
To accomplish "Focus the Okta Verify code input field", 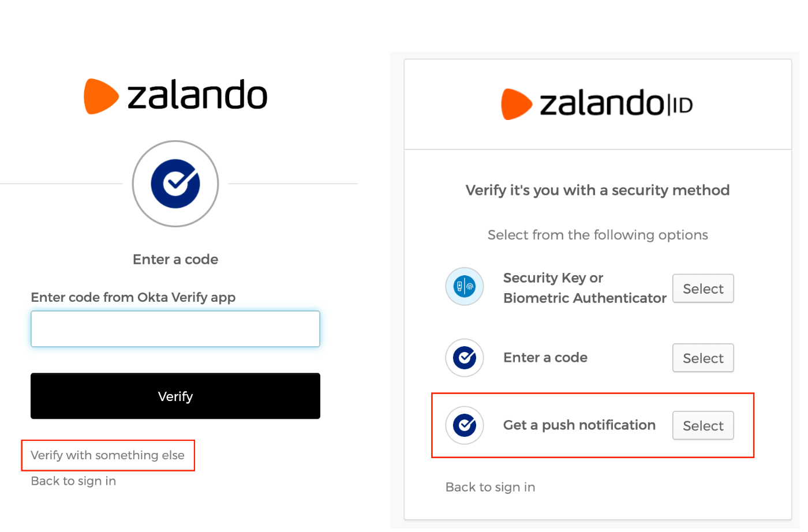I will coord(175,329).
